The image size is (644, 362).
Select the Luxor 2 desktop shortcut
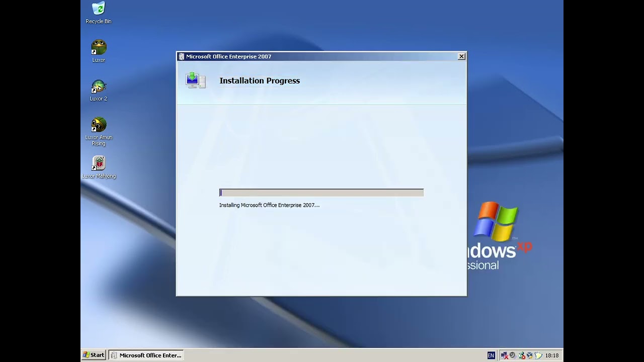point(99,90)
